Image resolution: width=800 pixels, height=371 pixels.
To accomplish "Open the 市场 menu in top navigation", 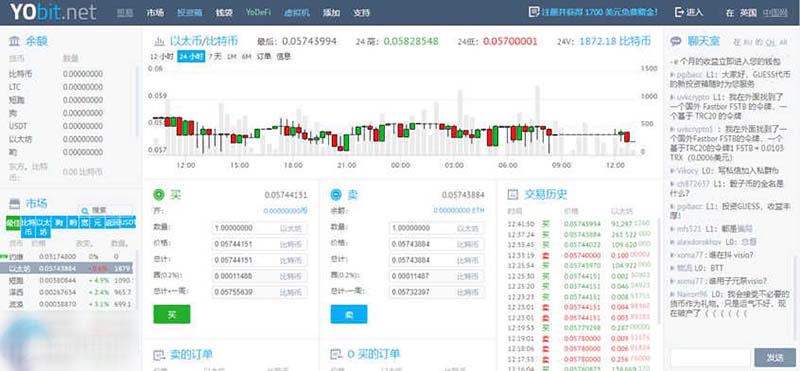I will [155, 13].
